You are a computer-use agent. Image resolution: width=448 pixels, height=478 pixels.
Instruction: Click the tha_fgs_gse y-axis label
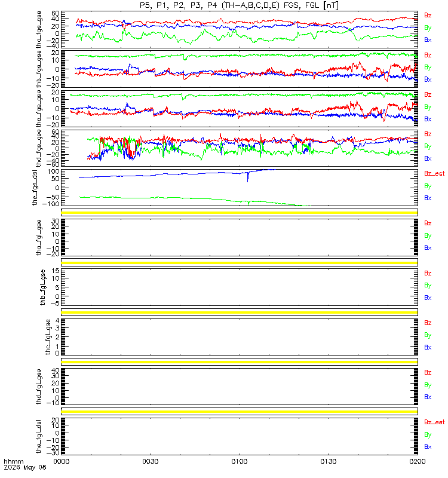pyautogui.click(x=39, y=29)
